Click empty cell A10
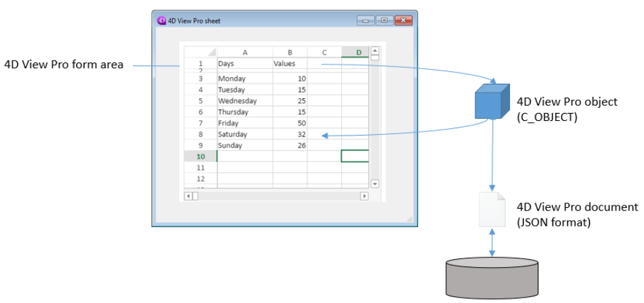The image size is (644, 303). point(245,156)
